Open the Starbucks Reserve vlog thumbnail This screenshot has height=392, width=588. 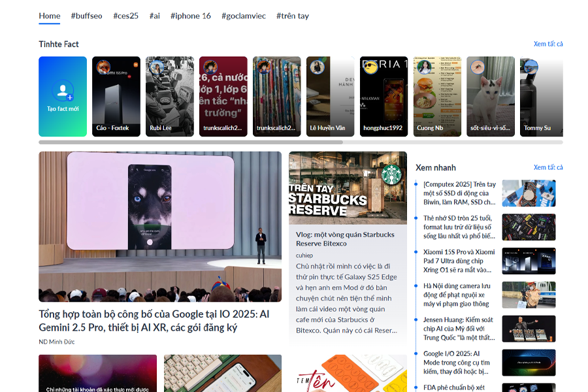[x=348, y=188]
